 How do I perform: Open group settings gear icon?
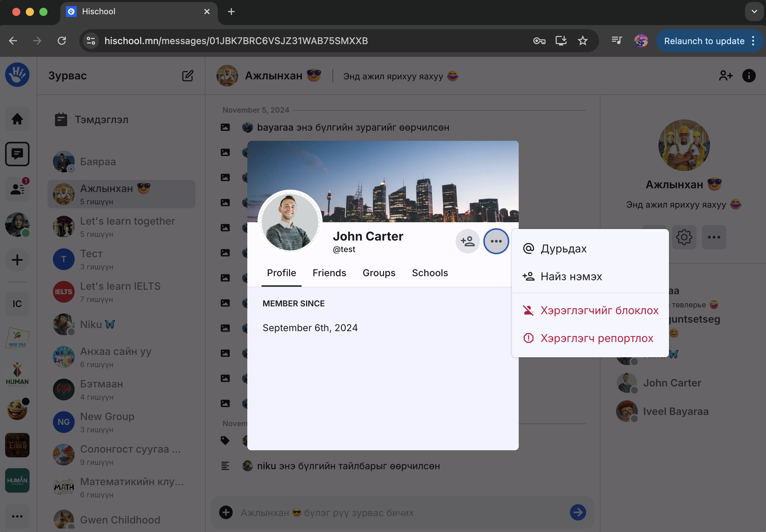click(684, 237)
